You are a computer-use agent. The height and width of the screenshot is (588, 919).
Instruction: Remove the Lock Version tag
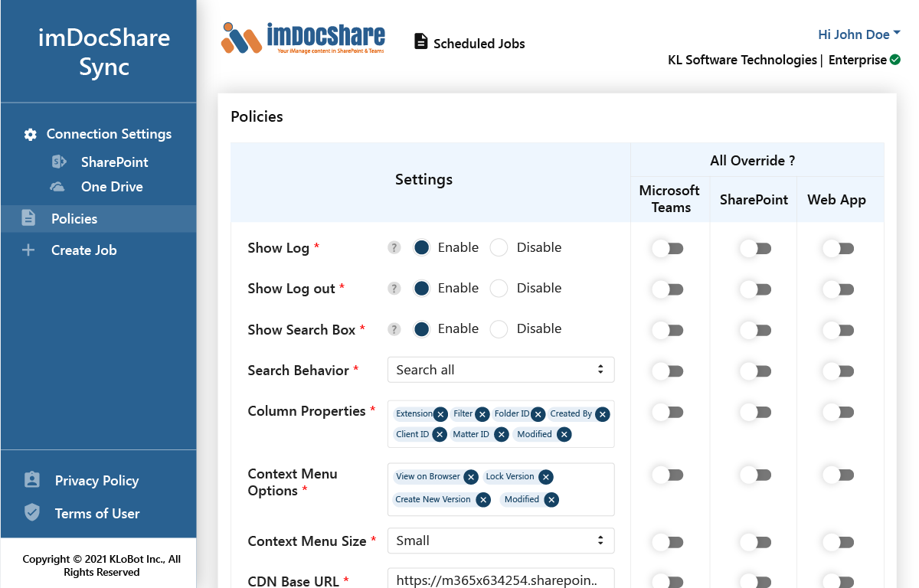coord(545,477)
